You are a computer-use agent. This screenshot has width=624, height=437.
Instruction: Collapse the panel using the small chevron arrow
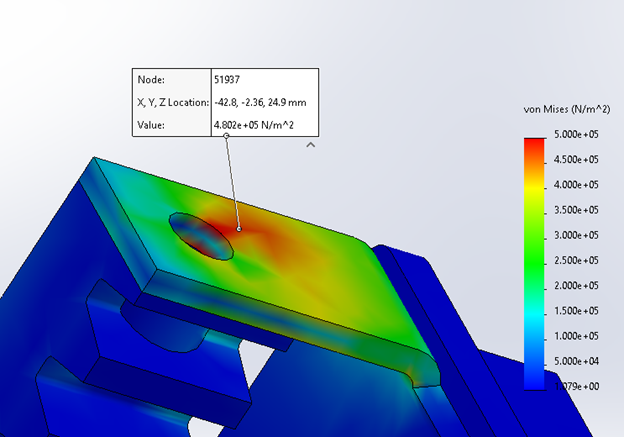pos(311,145)
